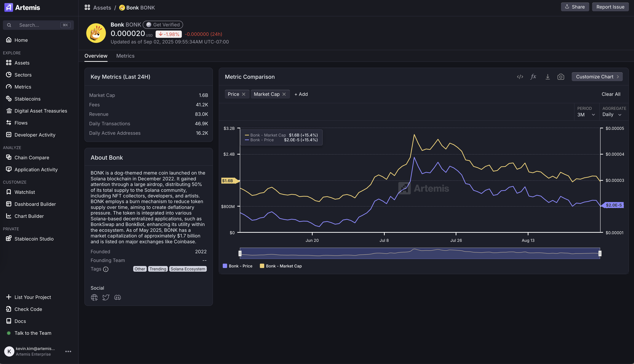Open the Watchlist

click(20, 192)
